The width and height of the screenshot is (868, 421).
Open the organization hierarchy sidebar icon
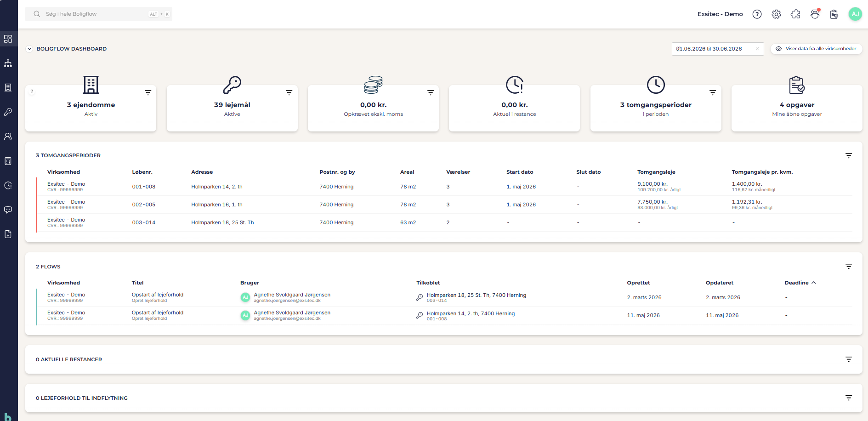click(x=8, y=63)
